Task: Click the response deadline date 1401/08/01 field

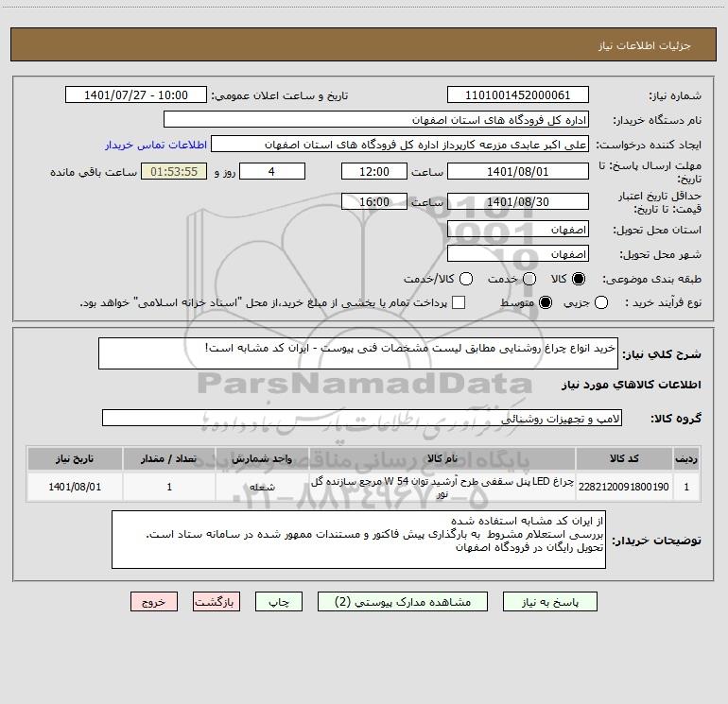Action: [x=518, y=171]
